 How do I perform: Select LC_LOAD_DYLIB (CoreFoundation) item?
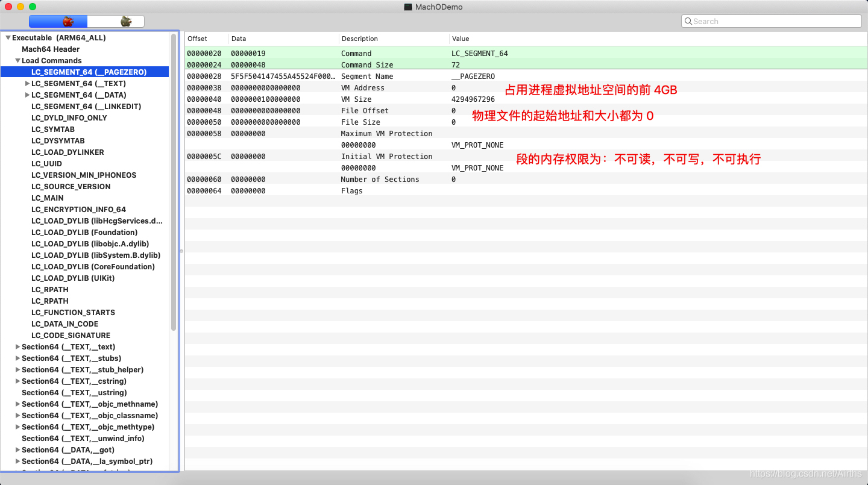click(x=93, y=266)
